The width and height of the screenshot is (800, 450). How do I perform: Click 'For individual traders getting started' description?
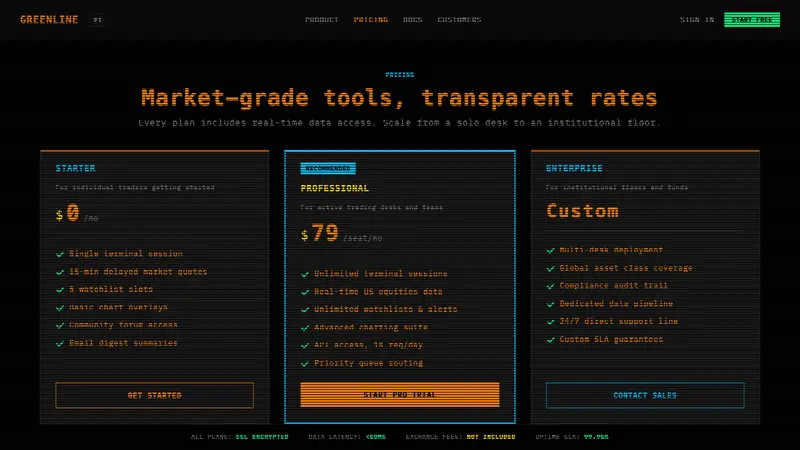135,187
